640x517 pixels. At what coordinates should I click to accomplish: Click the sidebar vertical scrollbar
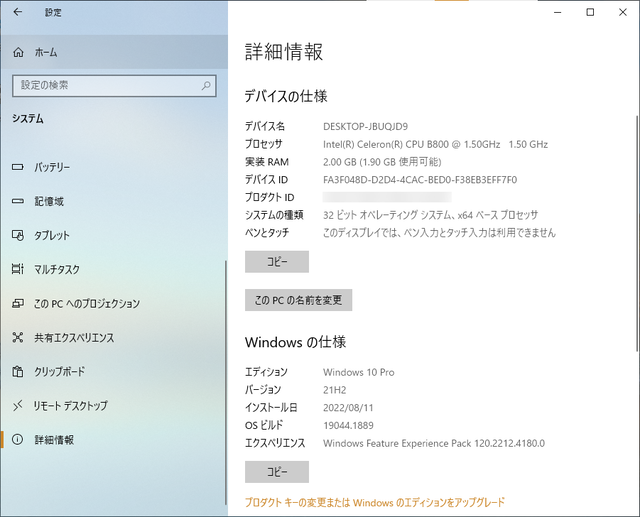(225, 383)
